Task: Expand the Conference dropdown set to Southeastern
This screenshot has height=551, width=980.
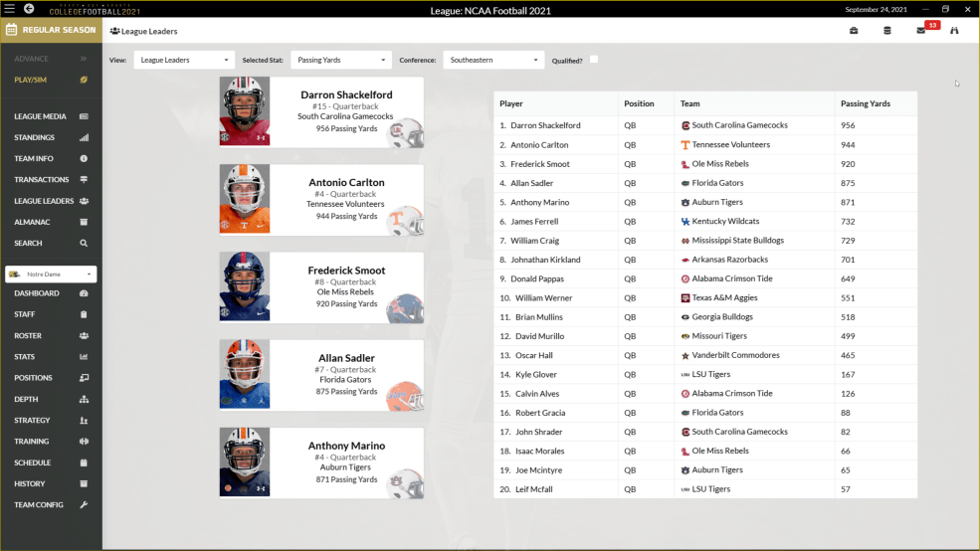Action: (x=493, y=60)
